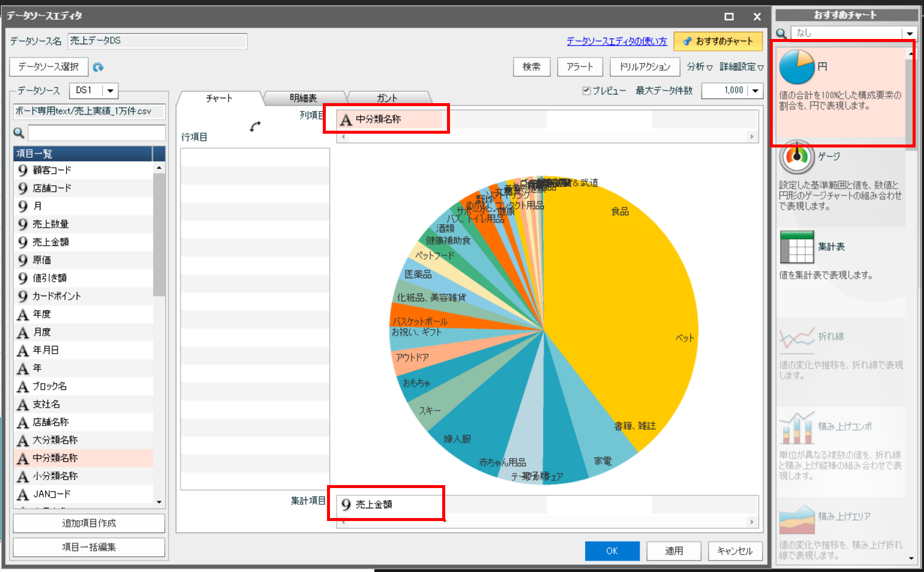
Task: Select the 円 pie chart icon
Action: (797, 67)
